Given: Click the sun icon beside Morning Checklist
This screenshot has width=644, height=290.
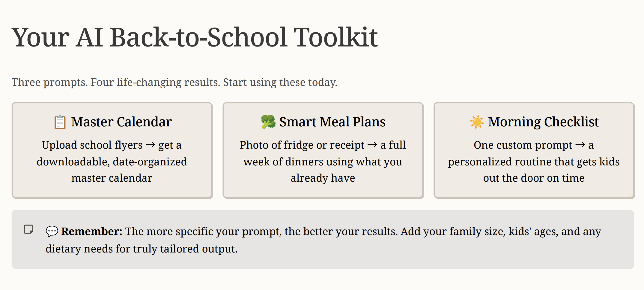Looking at the screenshot, I should (477, 122).
